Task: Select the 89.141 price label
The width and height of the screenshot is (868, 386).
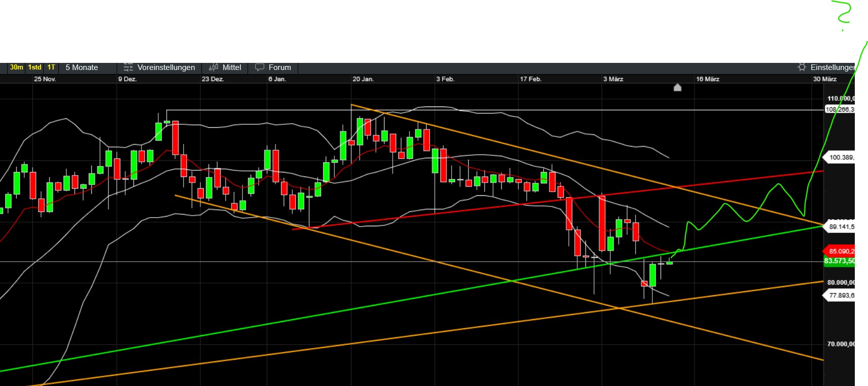Action: [x=839, y=227]
